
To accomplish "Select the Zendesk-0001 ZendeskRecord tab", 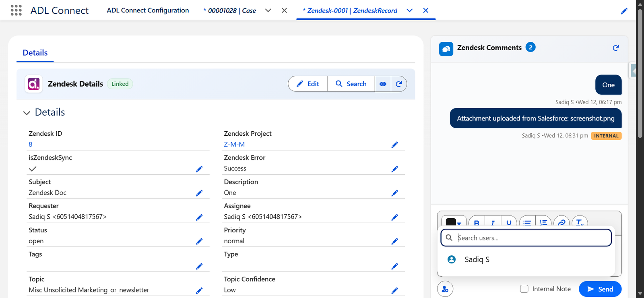I will pyautogui.click(x=350, y=10).
